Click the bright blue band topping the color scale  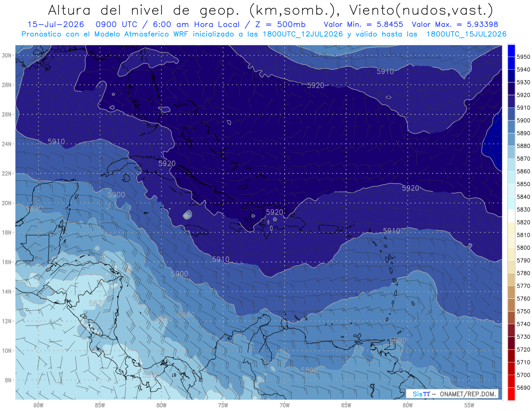point(511,51)
